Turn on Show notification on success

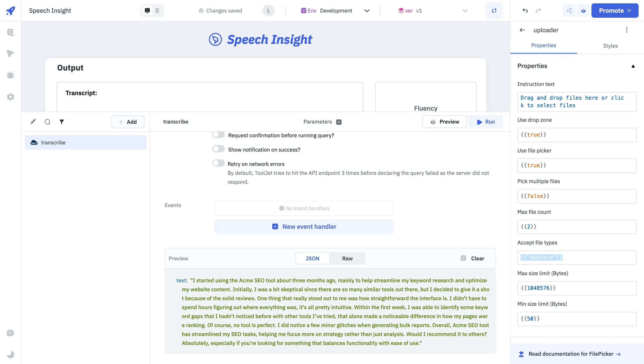(218, 149)
